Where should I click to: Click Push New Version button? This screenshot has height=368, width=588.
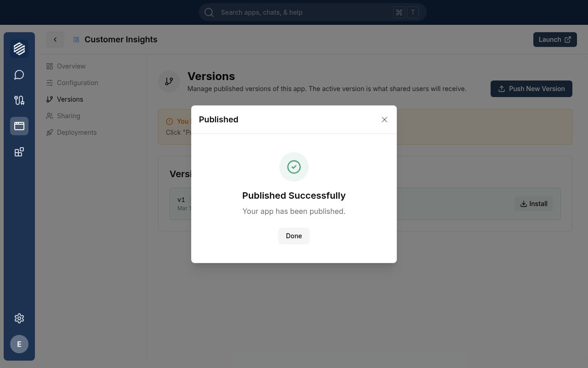click(x=531, y=89)
